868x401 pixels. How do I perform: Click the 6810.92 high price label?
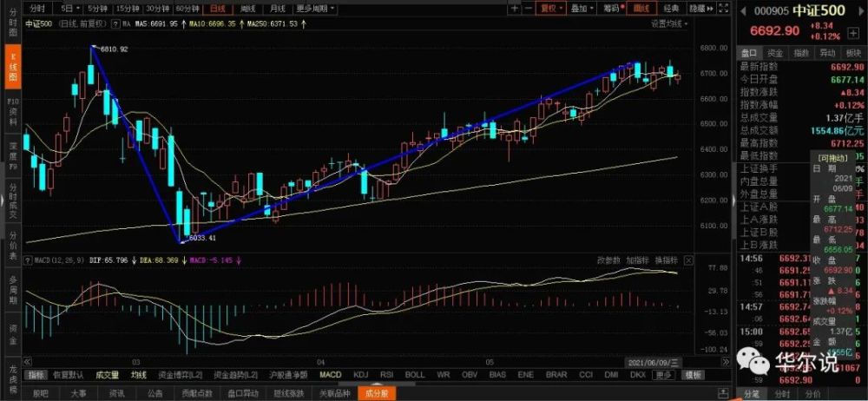click(x=114, y=49)
